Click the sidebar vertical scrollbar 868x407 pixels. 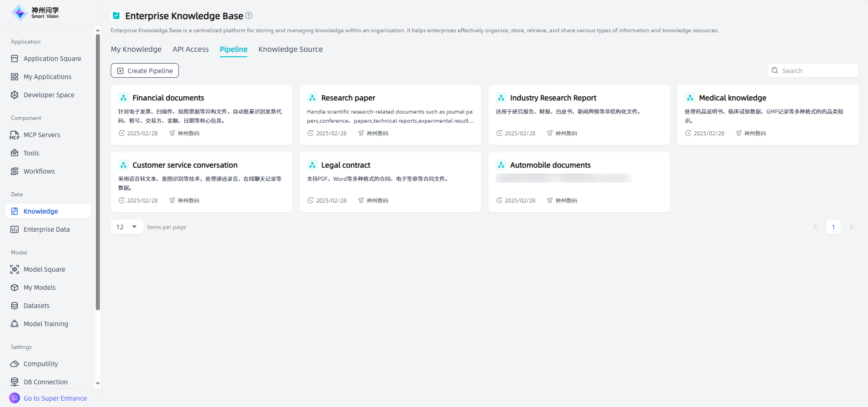click(x=98, y=173)
